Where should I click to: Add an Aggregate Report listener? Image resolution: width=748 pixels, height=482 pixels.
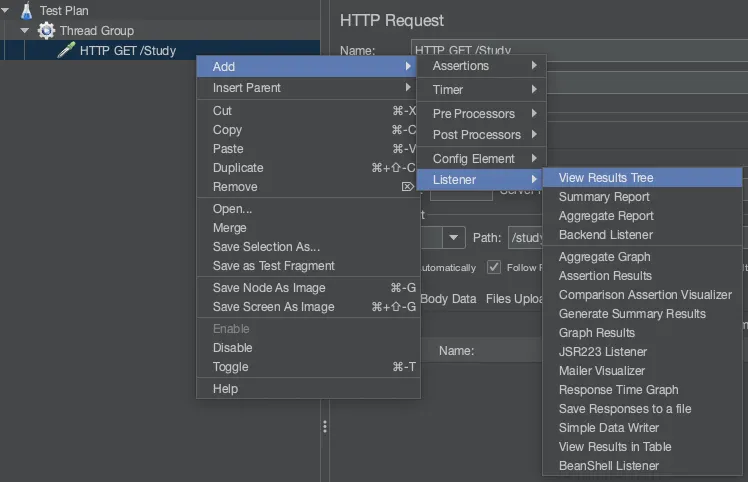tap(606, 216)
